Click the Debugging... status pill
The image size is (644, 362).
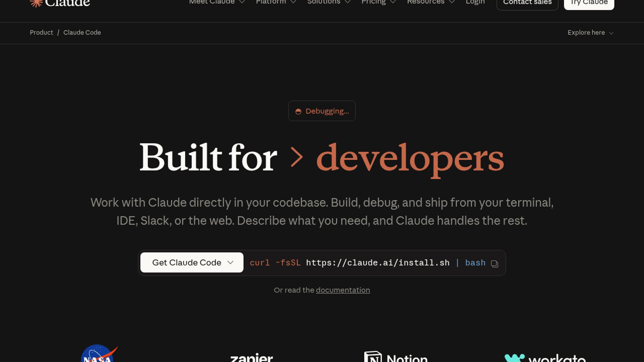(322, 111)
